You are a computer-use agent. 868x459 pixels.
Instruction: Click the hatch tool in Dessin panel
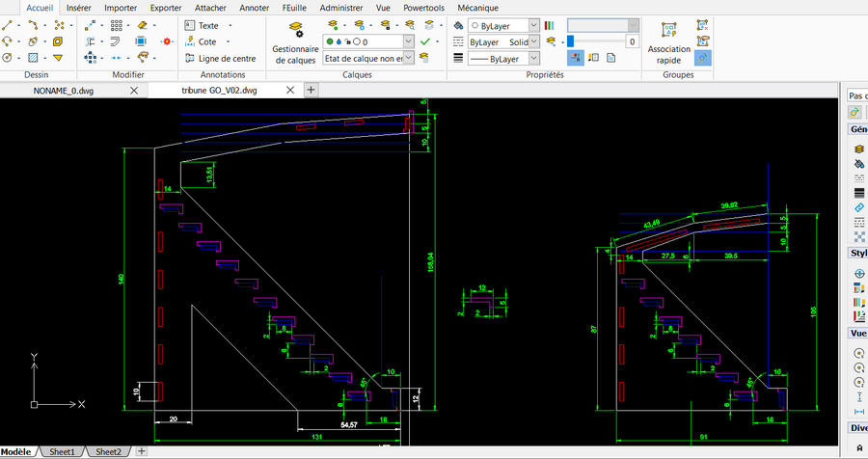click(33, 58)
